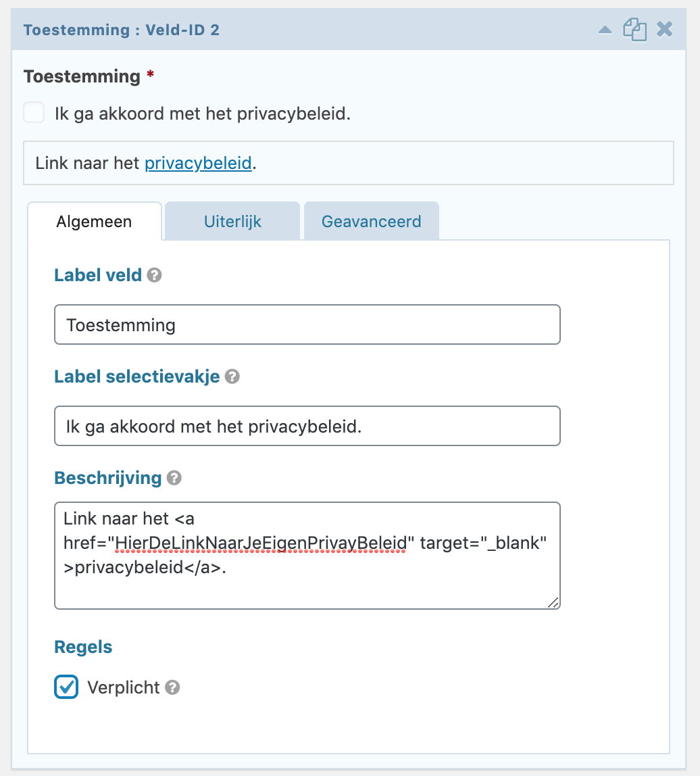Grab the Beschrijving textarea resize handle
The image size is (700, 776).
(x=553, y=602)
